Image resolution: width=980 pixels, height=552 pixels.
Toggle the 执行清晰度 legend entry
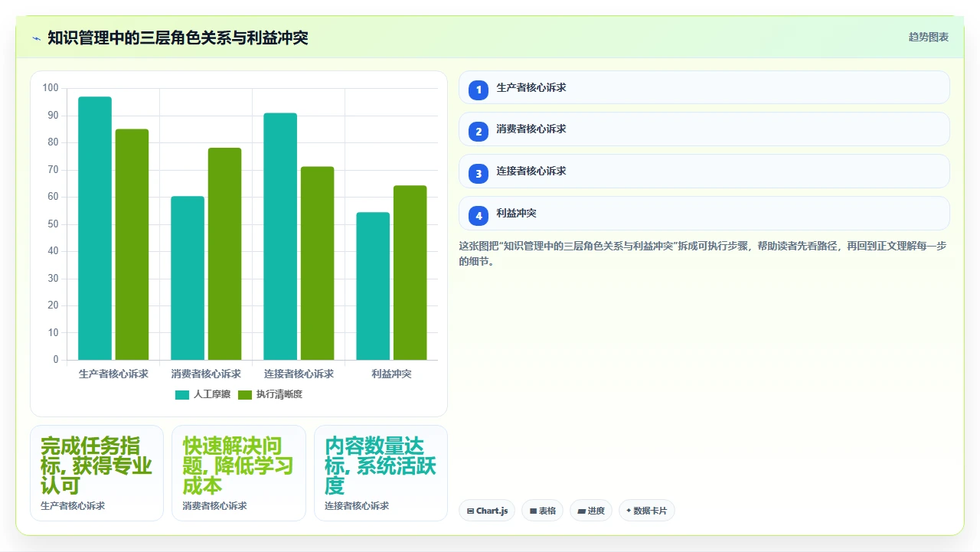coord(270,394)
